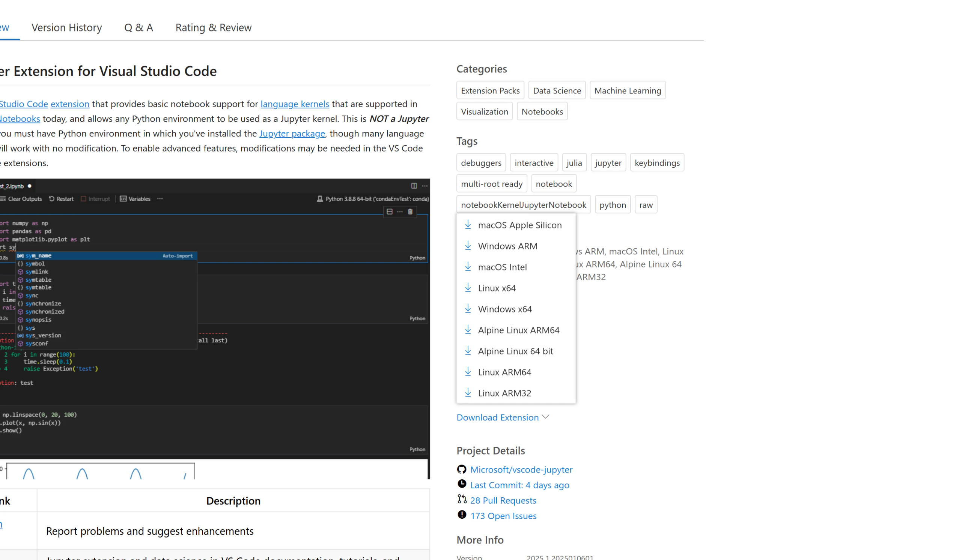This screenshot has height=560, width=971.
Task: Select Linux ARM32 download option
Action: 516,393
